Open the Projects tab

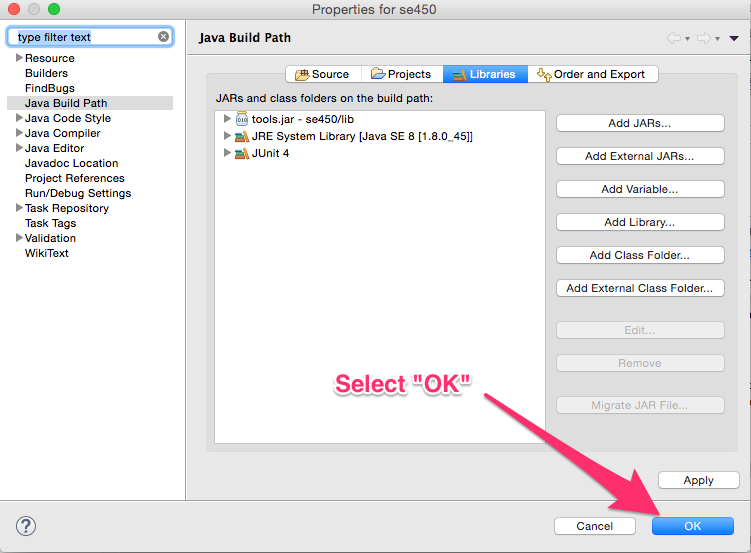[401, 74]
